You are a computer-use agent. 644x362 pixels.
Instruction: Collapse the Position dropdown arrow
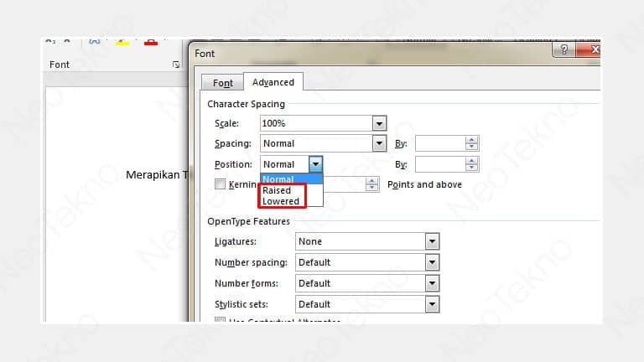click(x=315, y=164)
